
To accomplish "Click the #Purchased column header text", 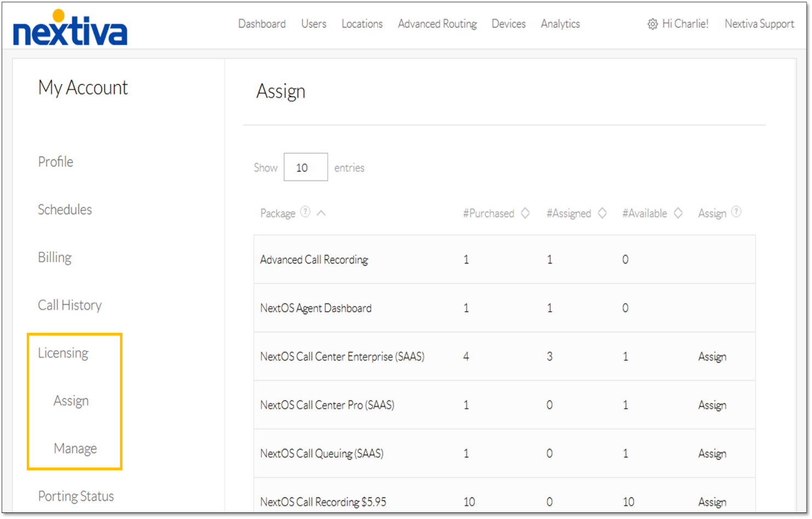I will click(488, 214).
